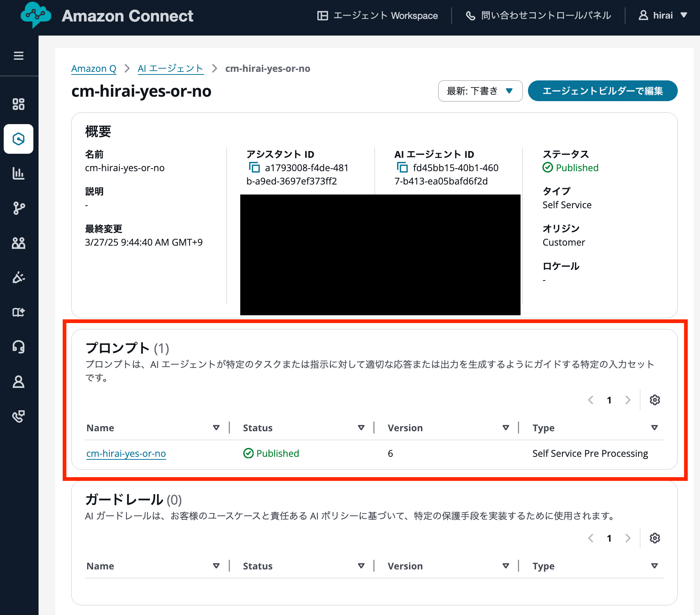Image resolution: width=700 pixels, height=615 pixels.
Task: Click the Amazon Q breadcrumb link
Action: pos(94,69)
